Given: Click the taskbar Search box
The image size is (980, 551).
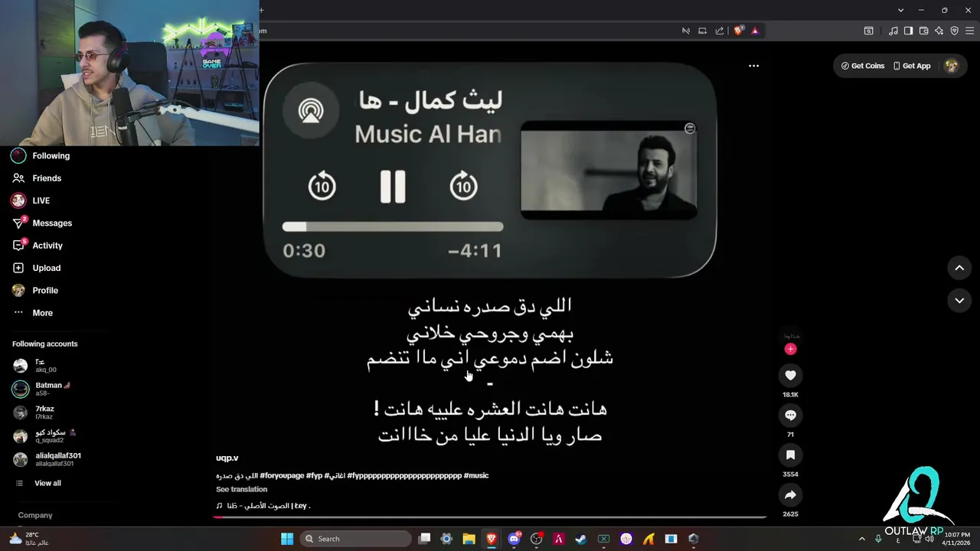Looking at the screenshot, I should (355, 539).
